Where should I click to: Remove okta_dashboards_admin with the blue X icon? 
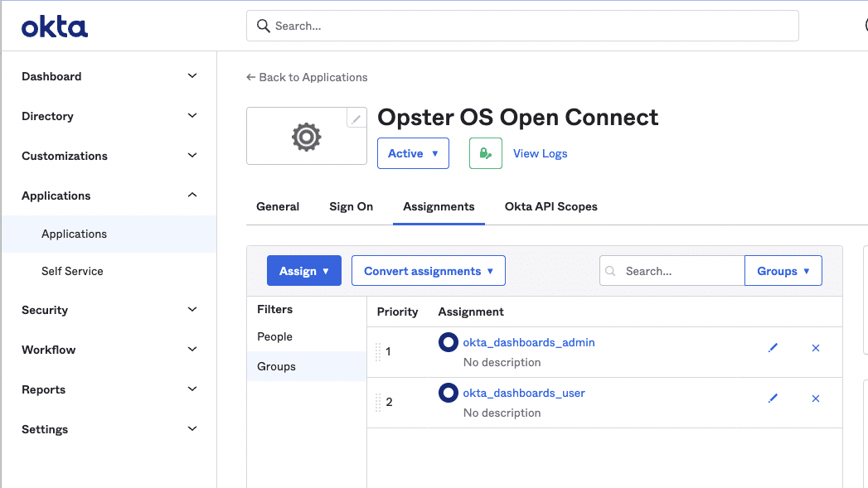pos(815,348)
